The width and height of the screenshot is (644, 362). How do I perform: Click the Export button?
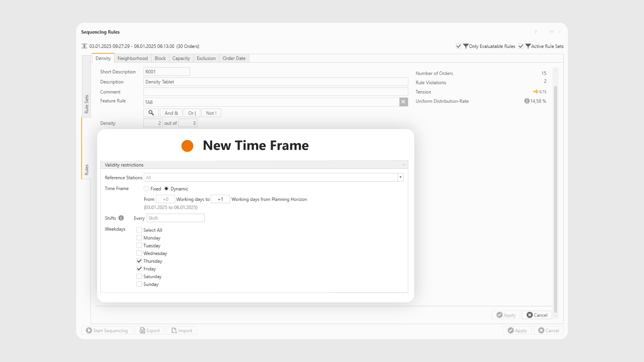(x=150, y=330)
